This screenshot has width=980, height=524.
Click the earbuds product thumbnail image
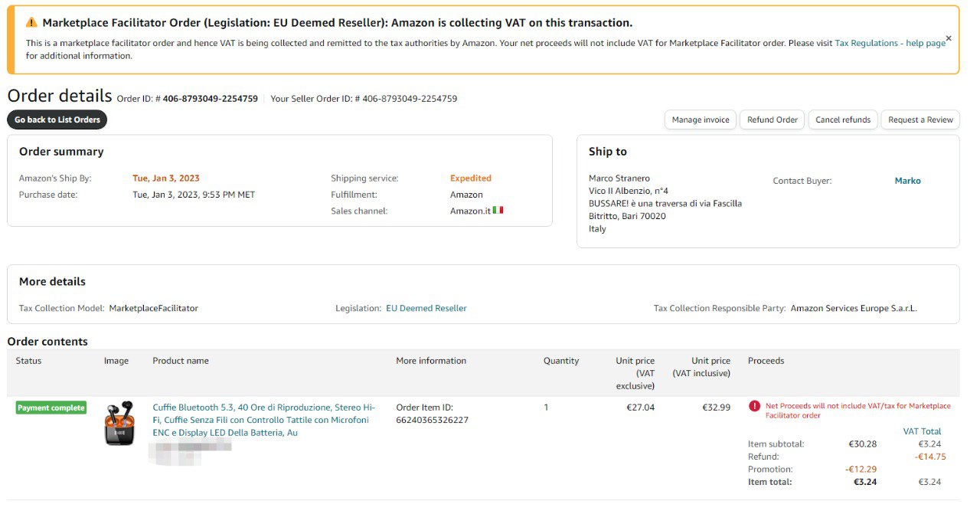pyautogui.click(x=119, y=423)
